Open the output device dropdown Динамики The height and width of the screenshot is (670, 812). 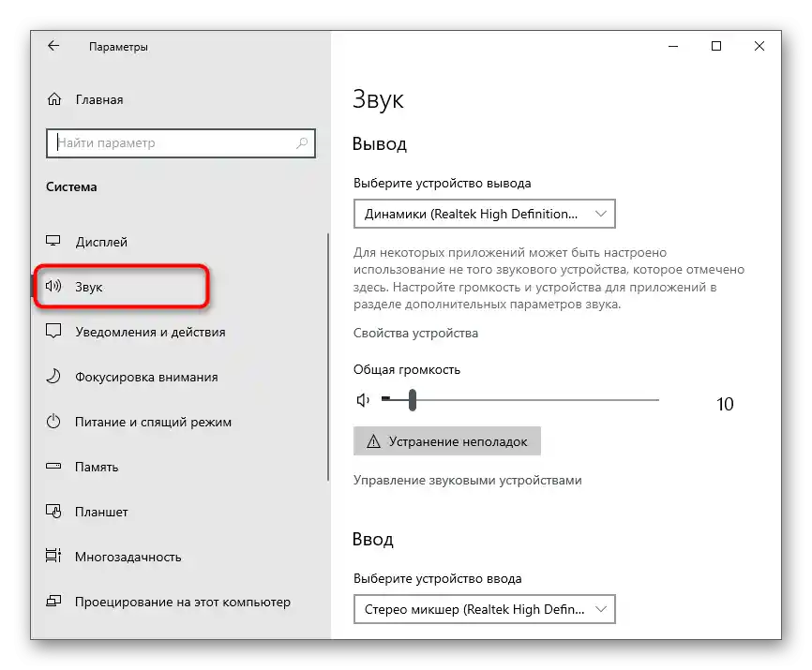tap(484, 214)
